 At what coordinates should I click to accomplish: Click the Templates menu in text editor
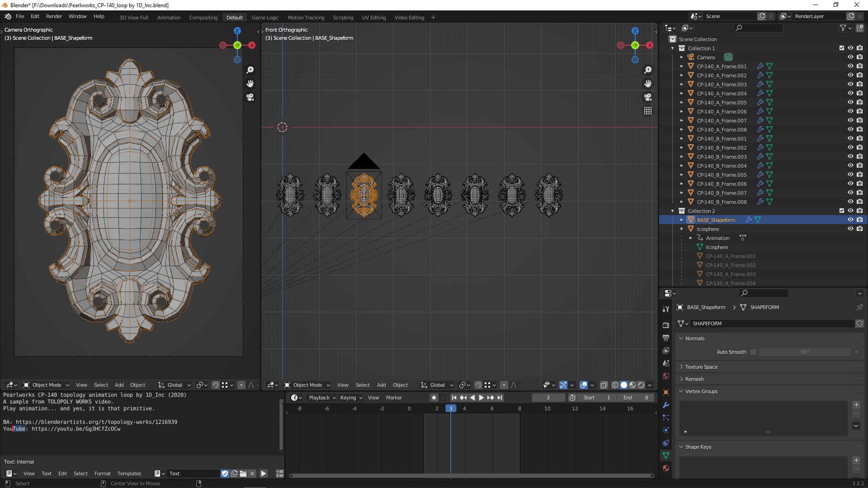point(129,474)
